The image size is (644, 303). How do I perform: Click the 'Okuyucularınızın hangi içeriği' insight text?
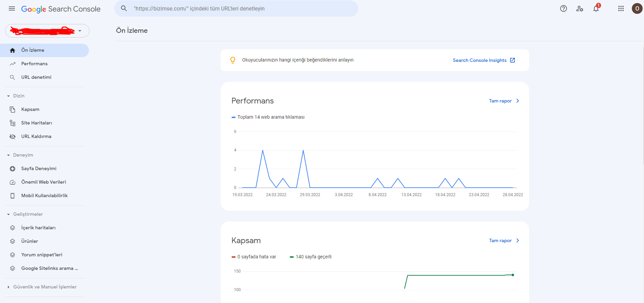click(x=298, y=60)
